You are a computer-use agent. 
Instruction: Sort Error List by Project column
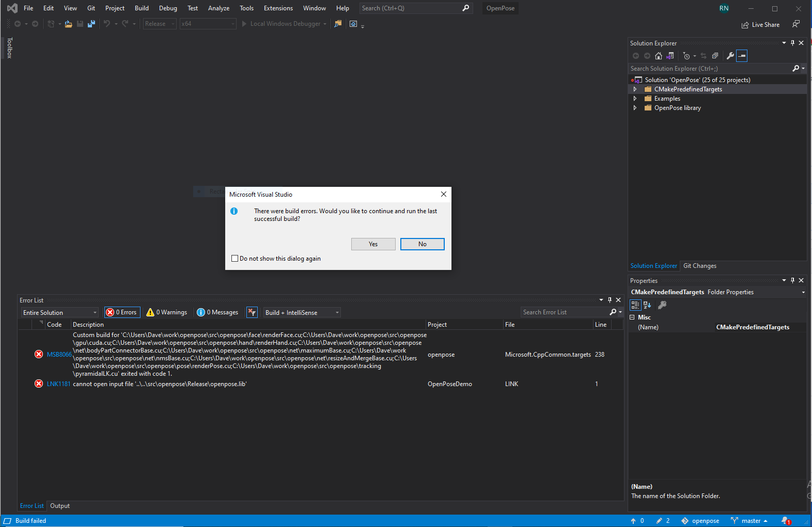(x=464, y=325)
